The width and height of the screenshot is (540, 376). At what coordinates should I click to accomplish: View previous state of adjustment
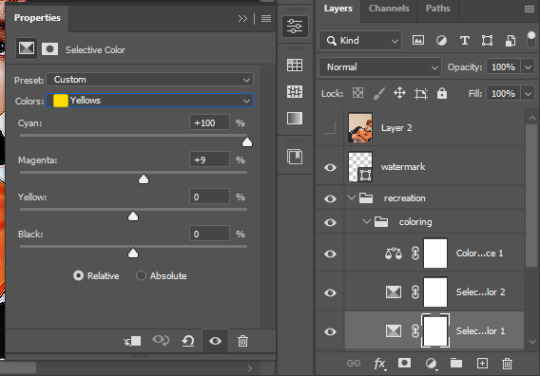tap(160, 341)
